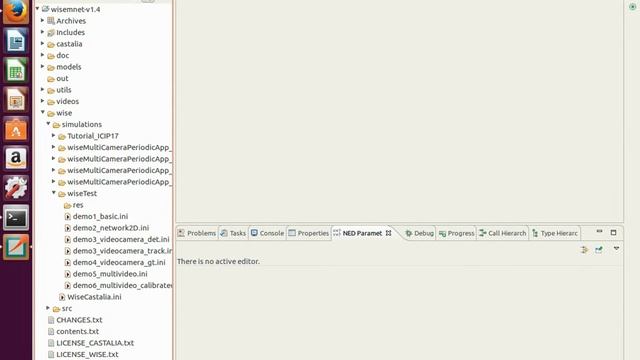Open Ubuntu Software Center from the dock

[x=16, y=129]
